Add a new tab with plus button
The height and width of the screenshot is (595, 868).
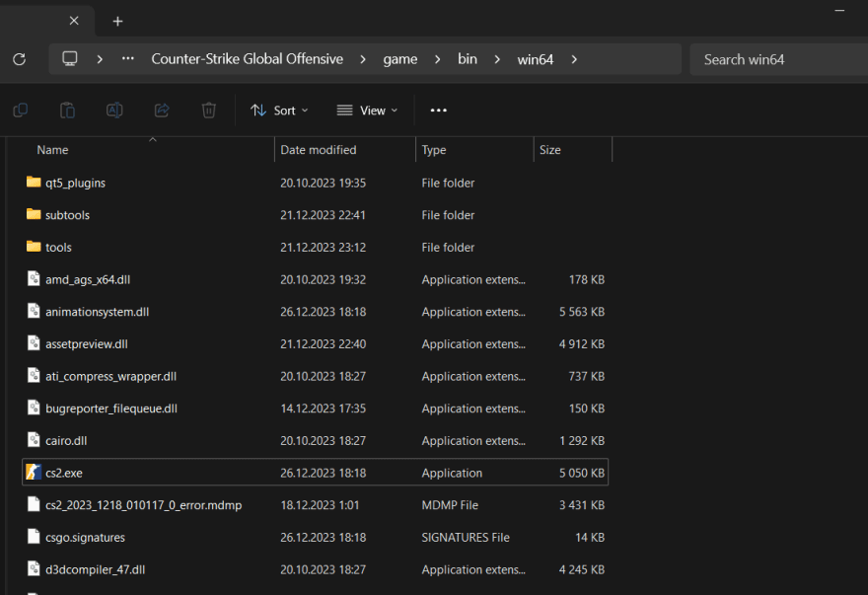tap(117, 22)
